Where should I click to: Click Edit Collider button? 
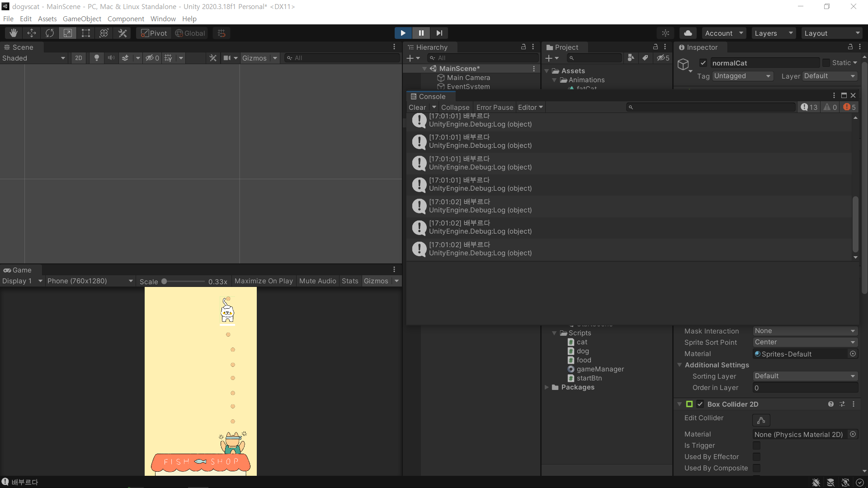(x=761, y=420)
